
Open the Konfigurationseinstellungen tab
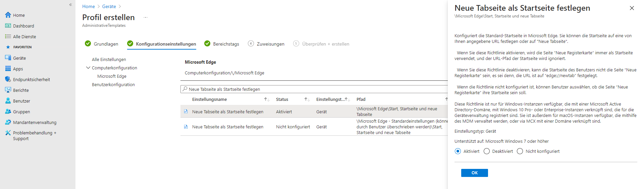(166, 44)
